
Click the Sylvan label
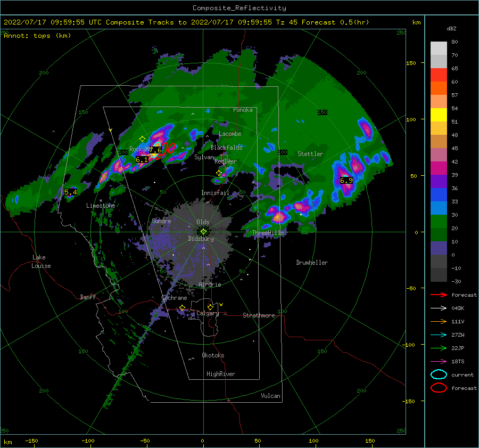click(204, 157)
